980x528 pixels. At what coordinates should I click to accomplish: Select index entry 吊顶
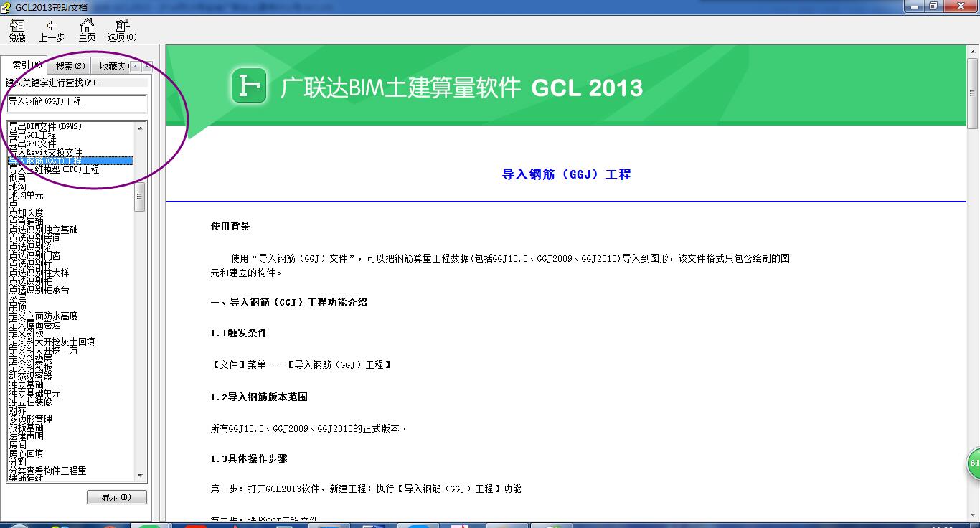click(x=17, y=307)
